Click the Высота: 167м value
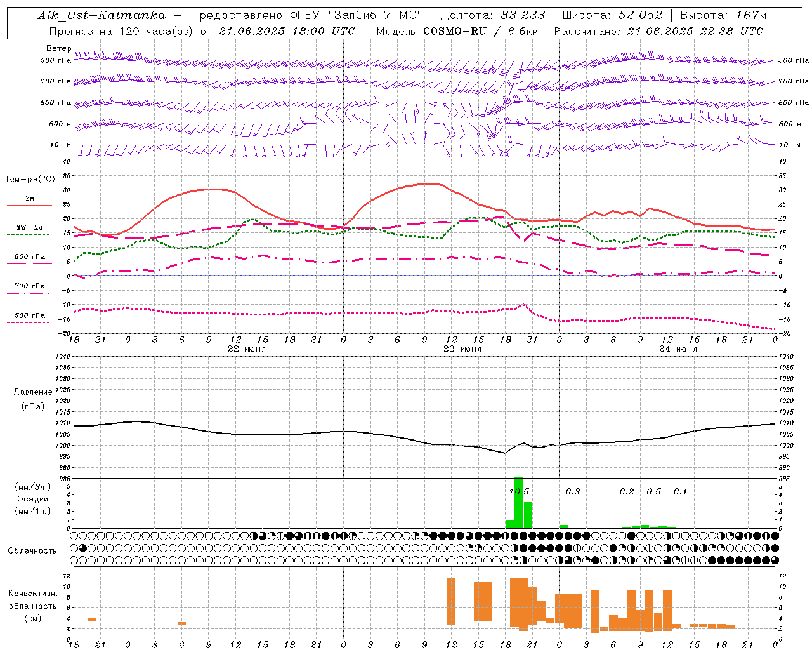The width and height of the screenshot is (812, 650). (723, 15)
